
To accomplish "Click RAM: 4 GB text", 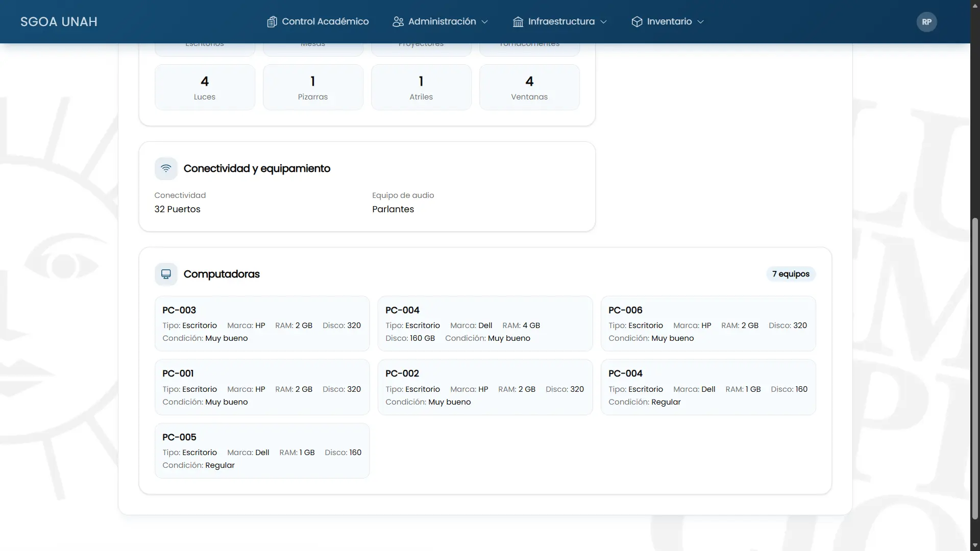I will (x=521, y=325).
